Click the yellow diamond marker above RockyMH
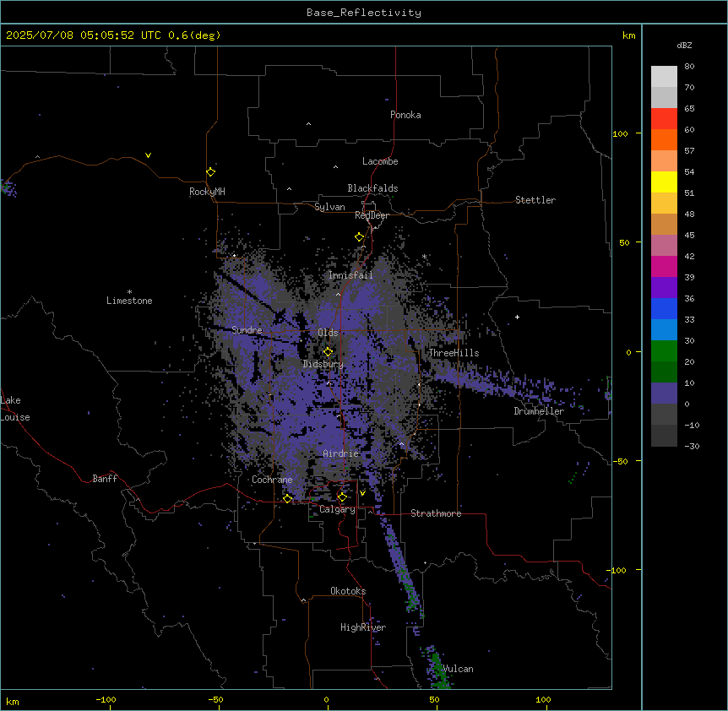This screenshot has width=728, height=711. point(210,171)
